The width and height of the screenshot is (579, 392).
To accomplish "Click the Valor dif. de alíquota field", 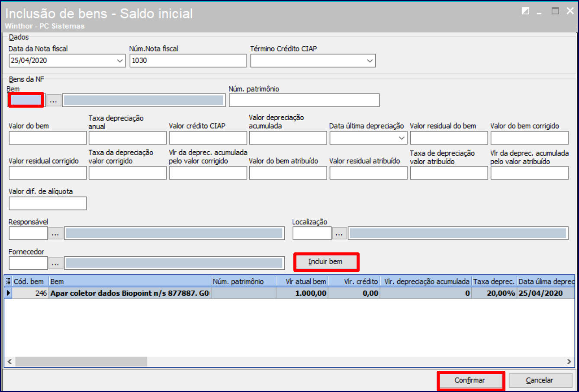I will pos(48,203).
